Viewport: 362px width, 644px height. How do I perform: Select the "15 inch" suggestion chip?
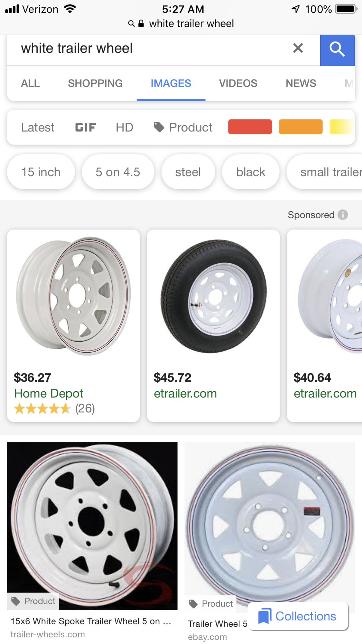(41, 172)
